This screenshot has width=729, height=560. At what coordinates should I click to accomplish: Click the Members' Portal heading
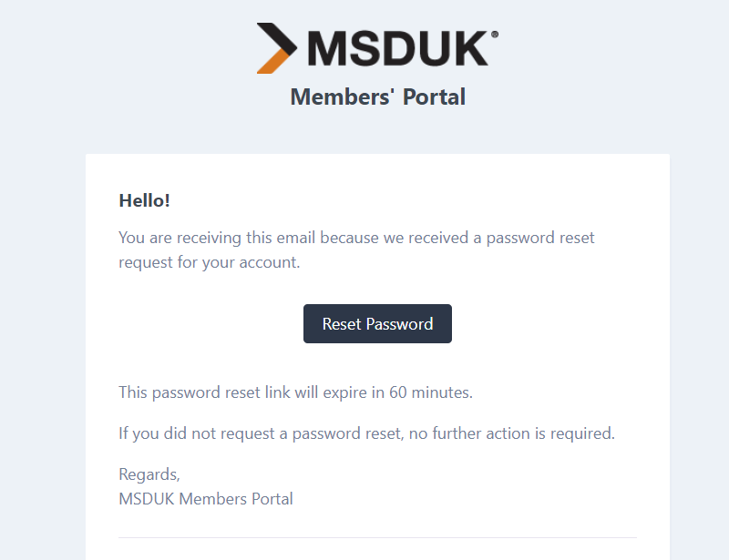coord(377,97)
